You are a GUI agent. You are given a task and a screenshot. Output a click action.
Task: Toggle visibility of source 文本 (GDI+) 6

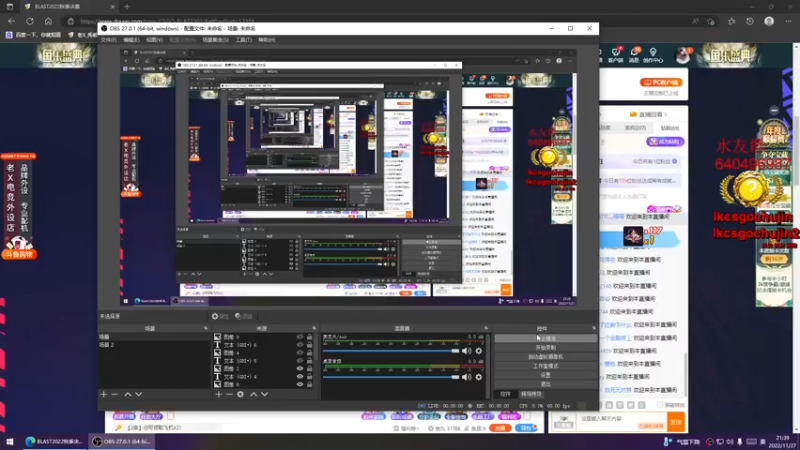click(299, 345)
